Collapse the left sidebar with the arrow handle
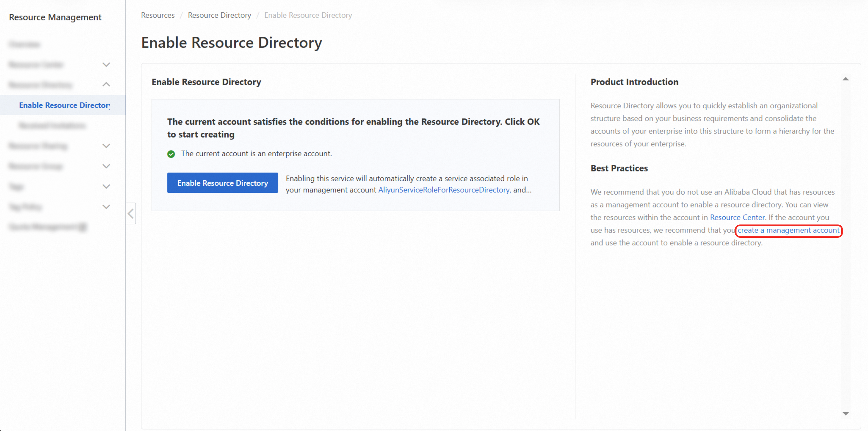 [x=131, y=213]
